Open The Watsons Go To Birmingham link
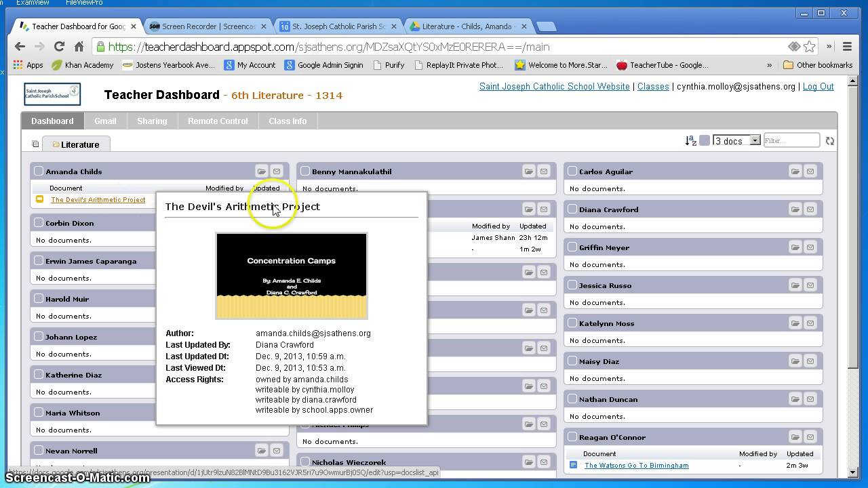Screen dimensions: 868x488 coord(636,465)
